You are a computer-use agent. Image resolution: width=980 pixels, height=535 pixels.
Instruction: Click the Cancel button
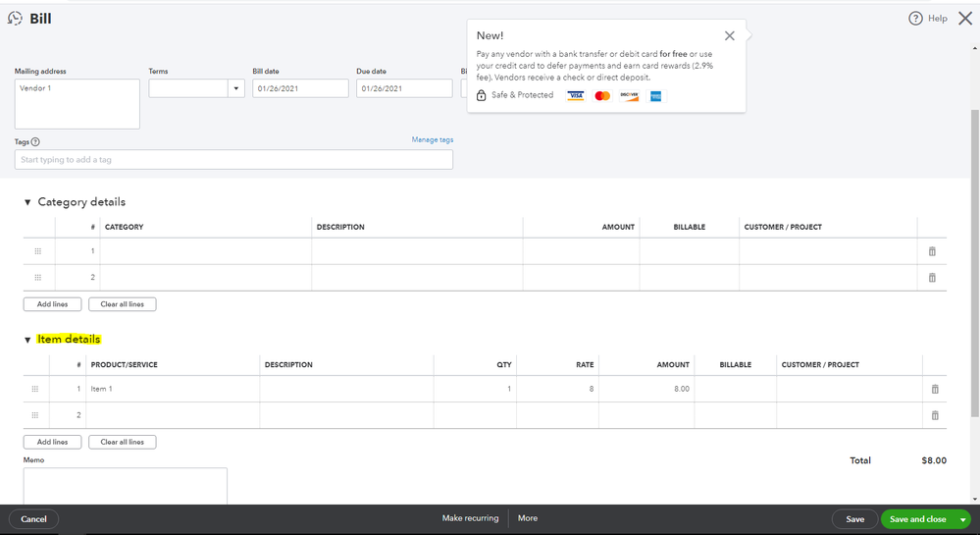point(33,518)
